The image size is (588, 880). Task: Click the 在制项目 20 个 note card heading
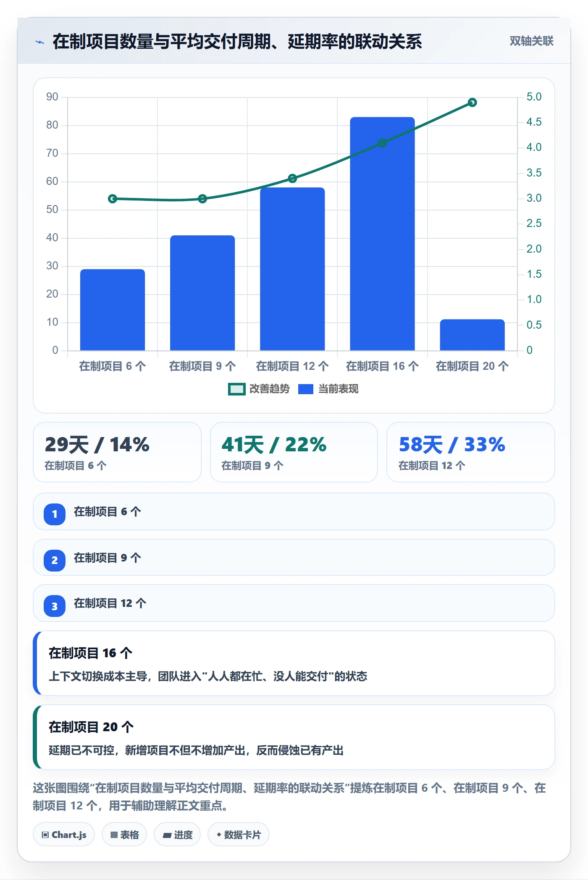(x=91, y=727)
